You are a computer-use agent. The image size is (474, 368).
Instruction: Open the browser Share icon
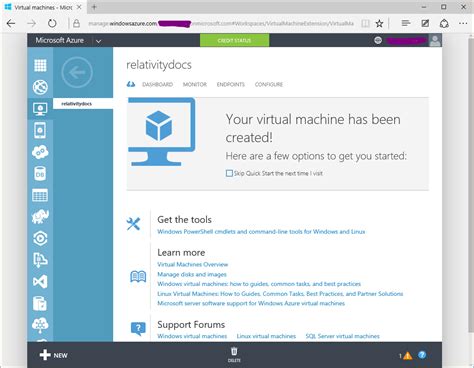click(x=444, y=23)
